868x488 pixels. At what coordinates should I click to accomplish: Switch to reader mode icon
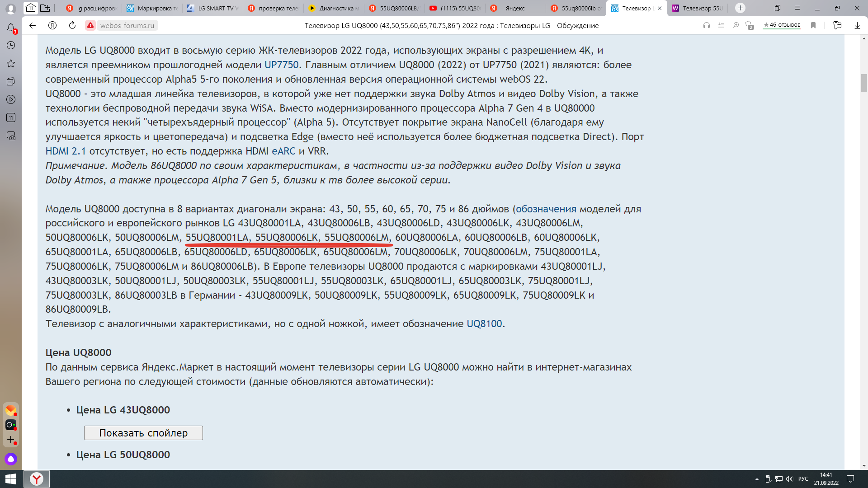(x=721, y=25)
